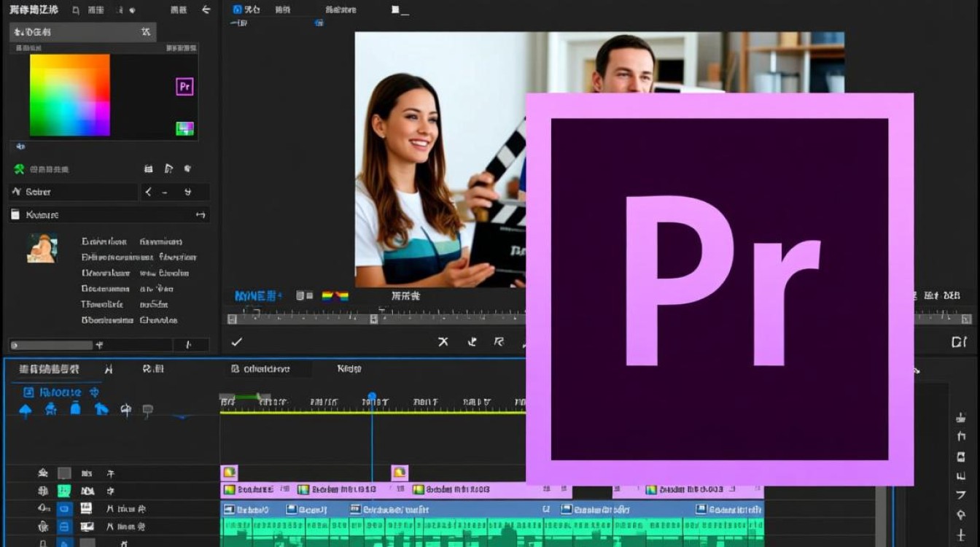
Task: Click the green wrench icon in left panel
Action: click(20, 169)
